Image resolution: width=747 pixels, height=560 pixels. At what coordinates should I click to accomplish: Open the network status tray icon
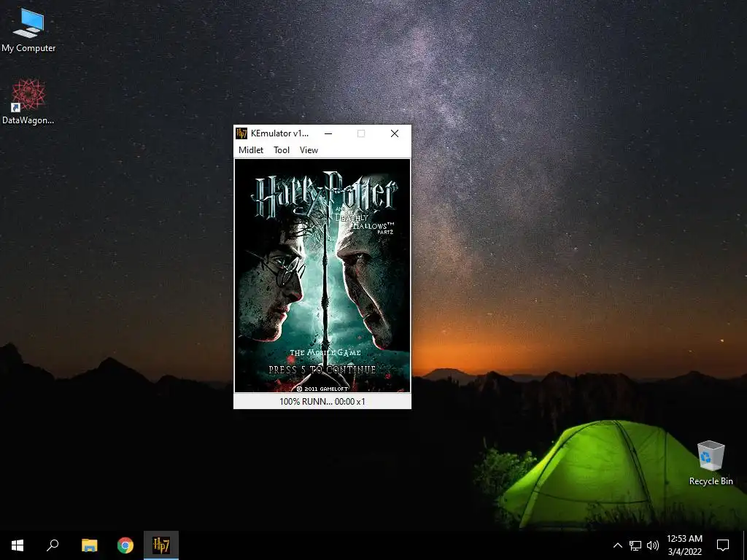point(635,545)
